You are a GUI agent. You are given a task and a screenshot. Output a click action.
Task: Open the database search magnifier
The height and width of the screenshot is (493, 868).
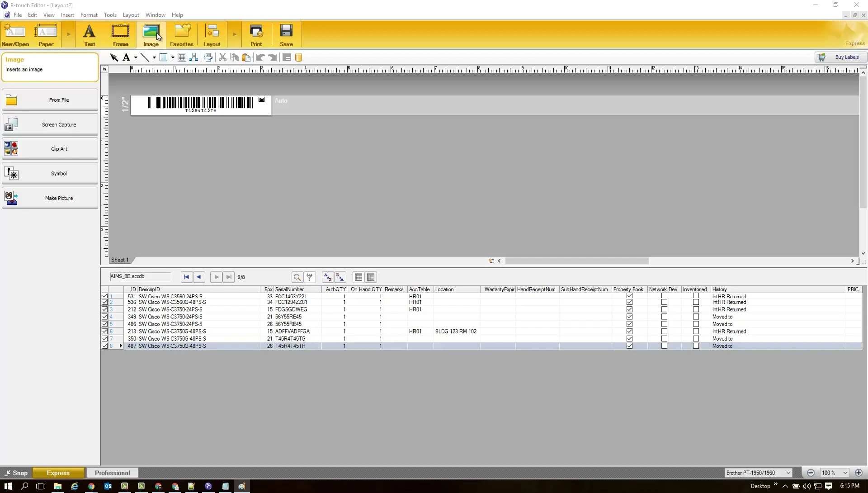pyautogui.click(x=297, y=277)
